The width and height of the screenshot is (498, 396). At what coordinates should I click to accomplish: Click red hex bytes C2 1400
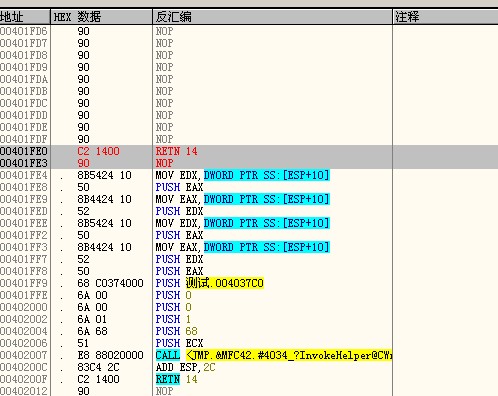pyautogui.click(x=98, y=151)
